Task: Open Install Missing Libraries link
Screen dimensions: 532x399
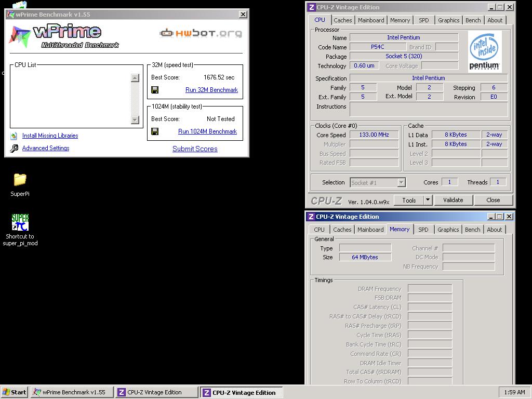Action: click(x=50, y=136)
